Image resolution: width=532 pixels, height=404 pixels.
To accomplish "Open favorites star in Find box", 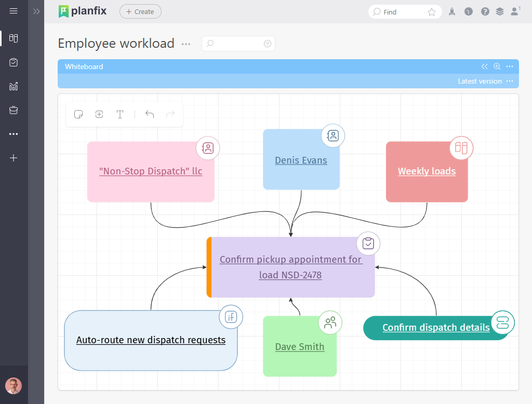I will [x=432, y=12].
